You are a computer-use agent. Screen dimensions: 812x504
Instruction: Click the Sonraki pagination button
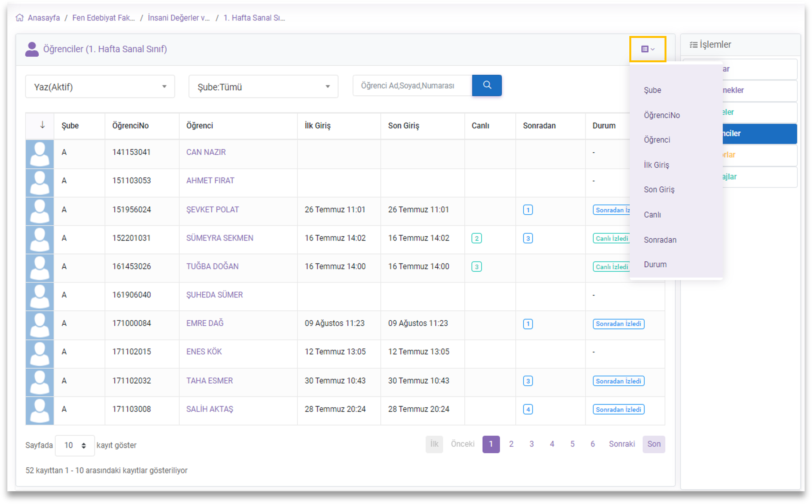[x=621, y=444]
